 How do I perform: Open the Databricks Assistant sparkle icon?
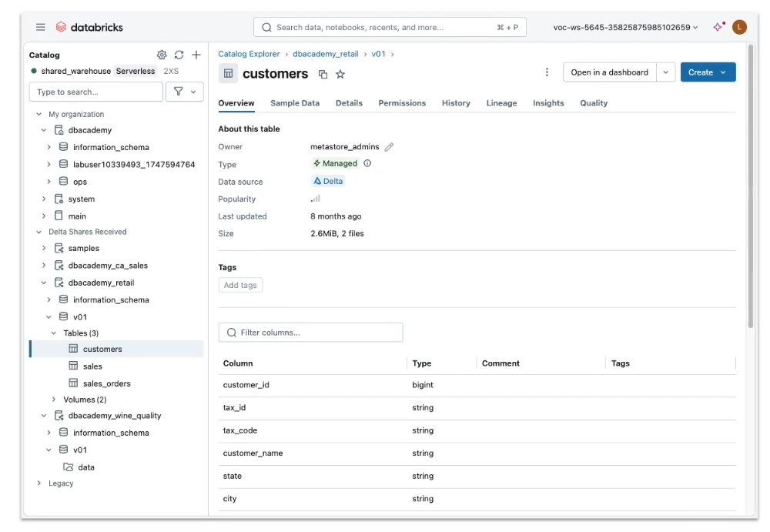[718, 27]
